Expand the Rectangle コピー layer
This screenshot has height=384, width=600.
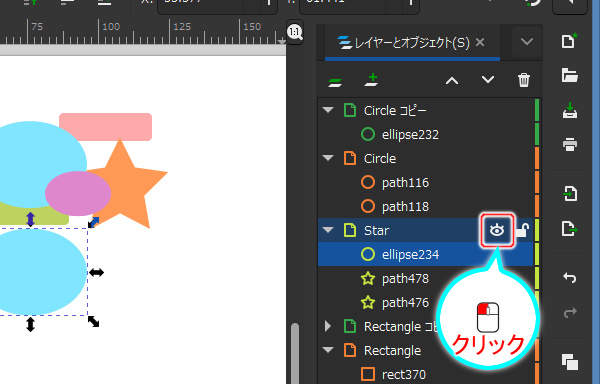pos(328,326)
